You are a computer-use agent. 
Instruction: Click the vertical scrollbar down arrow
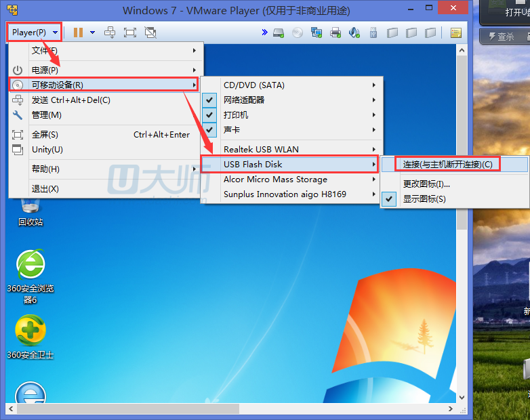(462, 398)
